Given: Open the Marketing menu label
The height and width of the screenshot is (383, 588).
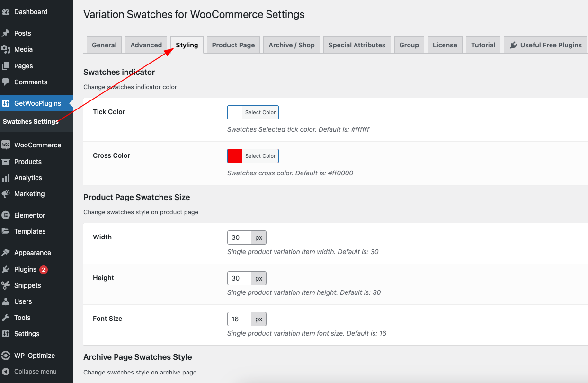Looking at the screenshot, I should (x=29, y=194).
